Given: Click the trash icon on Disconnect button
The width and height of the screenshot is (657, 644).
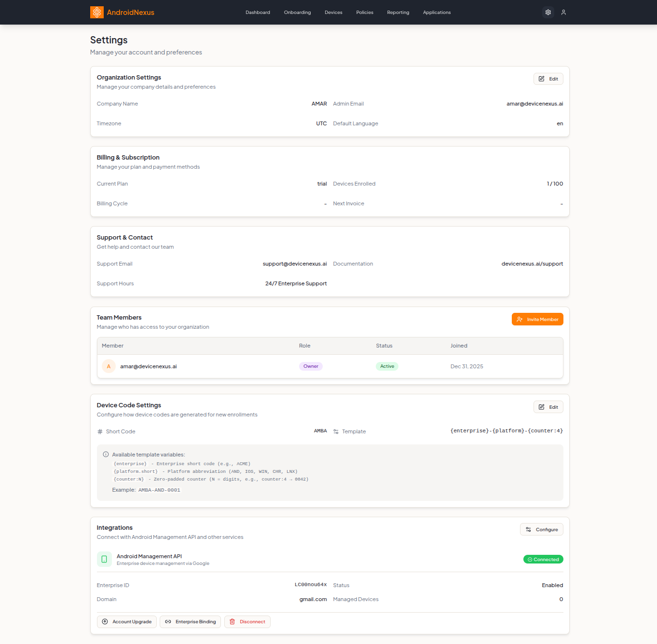Looking at the screenshot, I should point(233,621).
